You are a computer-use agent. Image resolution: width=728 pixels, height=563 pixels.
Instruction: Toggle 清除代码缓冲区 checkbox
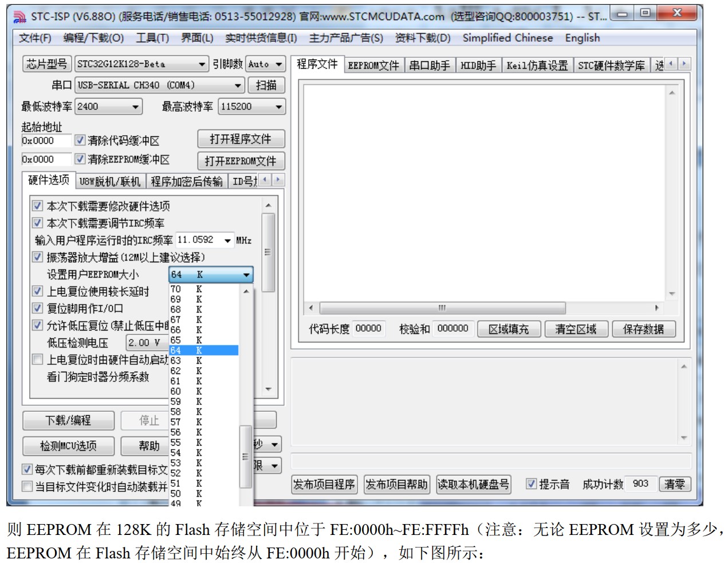click(80, 140)
